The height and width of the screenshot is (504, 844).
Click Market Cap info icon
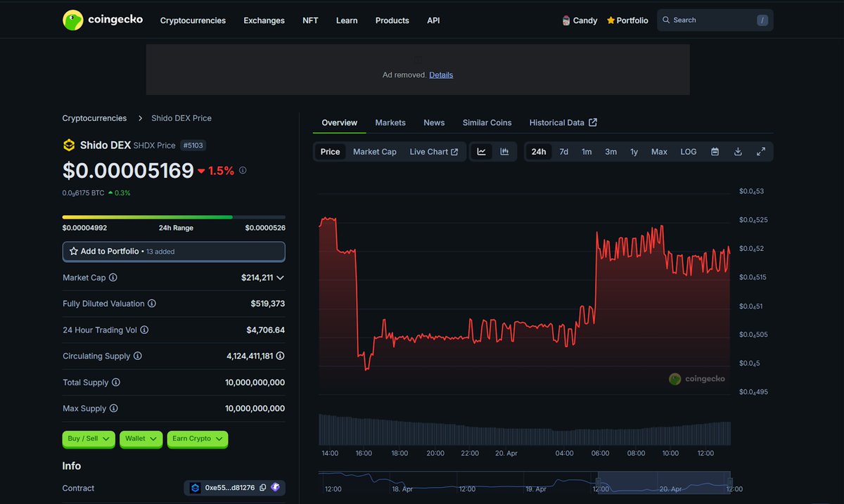point(113,278)
